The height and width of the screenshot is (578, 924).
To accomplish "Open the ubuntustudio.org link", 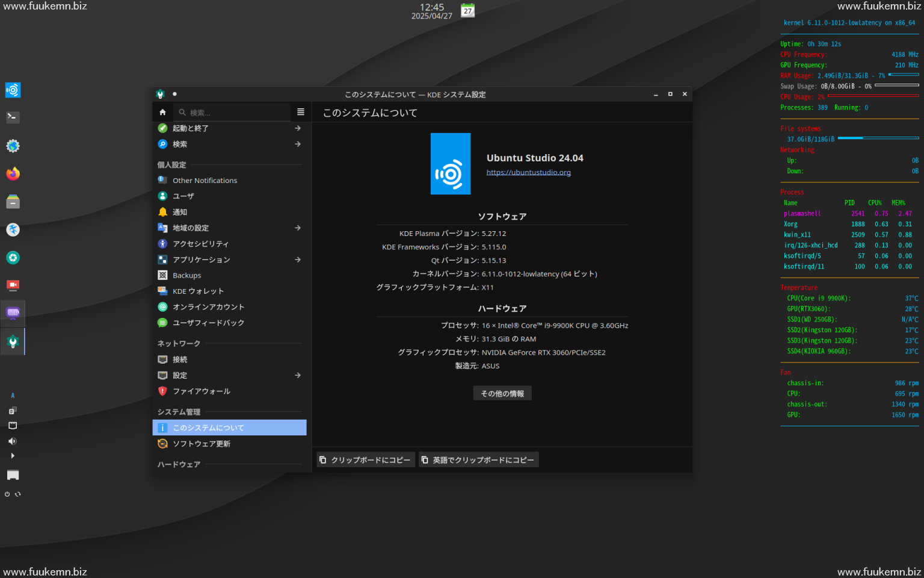I will coord(529,172).
